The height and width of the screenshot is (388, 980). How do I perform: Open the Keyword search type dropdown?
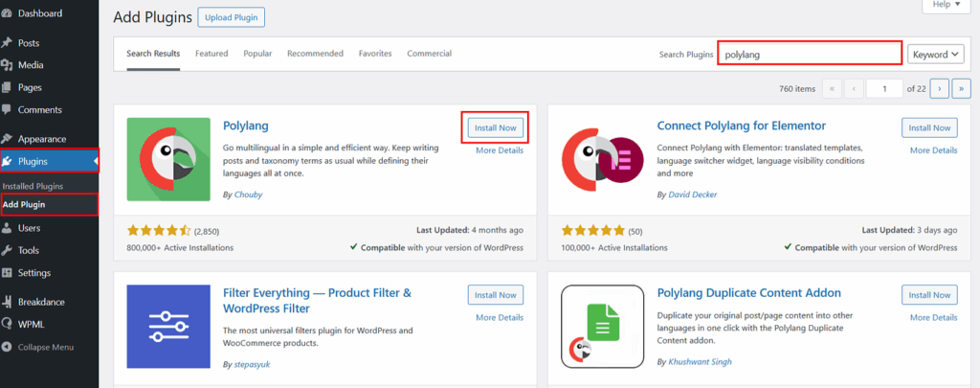point(936,55)
